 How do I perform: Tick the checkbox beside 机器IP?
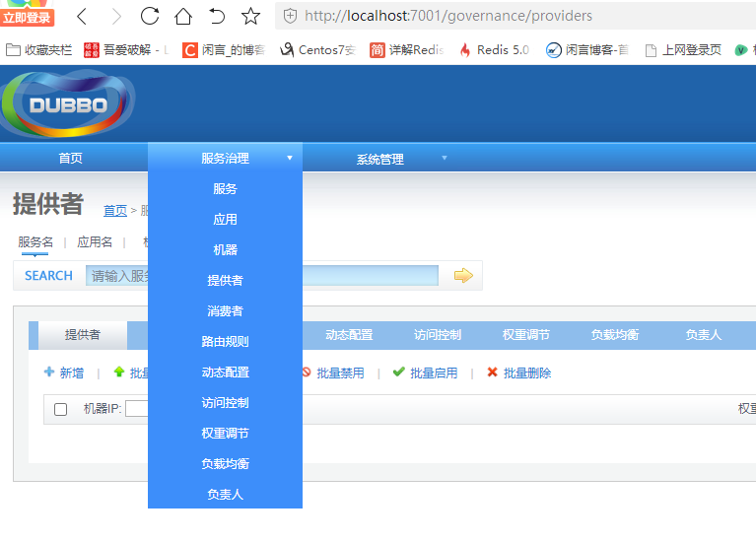pyautogui.click(x=61, y=409)
